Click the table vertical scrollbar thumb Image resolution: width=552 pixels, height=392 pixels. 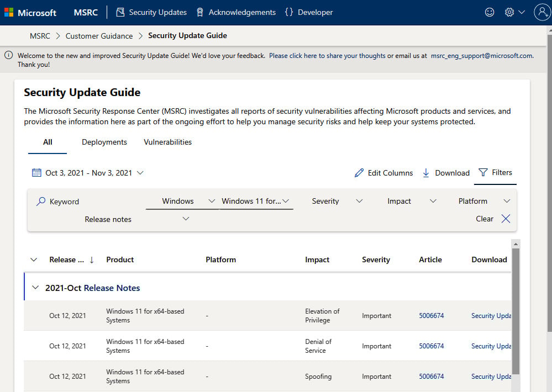click(516, 311)
